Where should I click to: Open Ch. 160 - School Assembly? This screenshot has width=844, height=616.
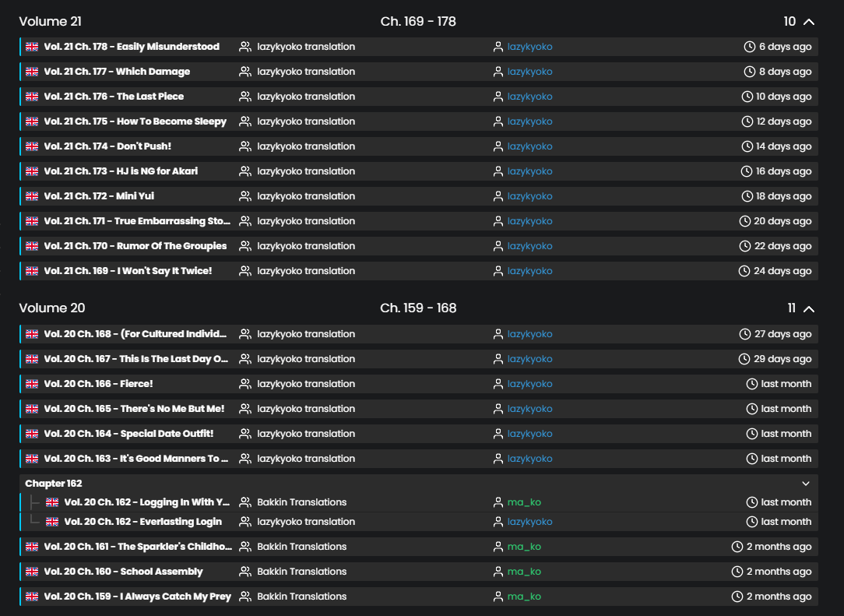[123, 572]
